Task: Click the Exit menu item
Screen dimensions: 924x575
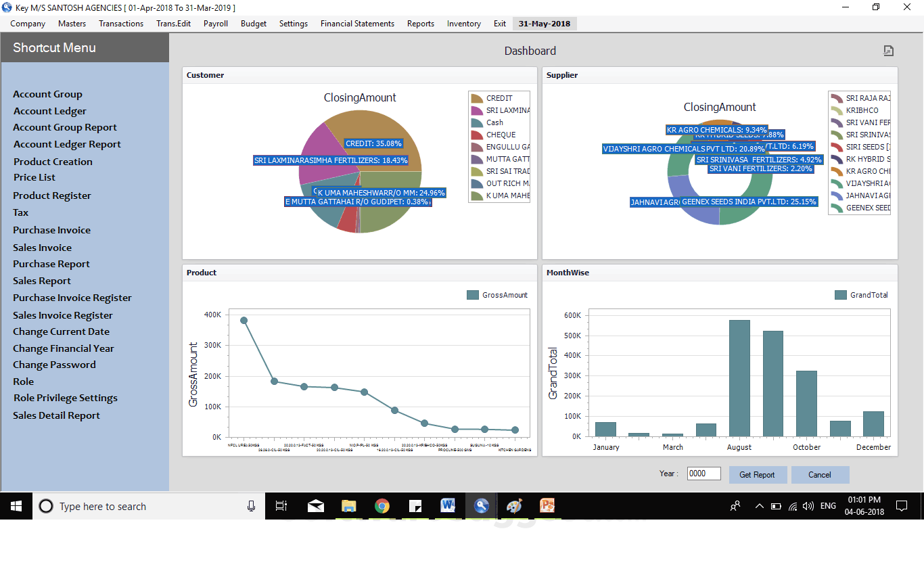Action: click(500, 24)
